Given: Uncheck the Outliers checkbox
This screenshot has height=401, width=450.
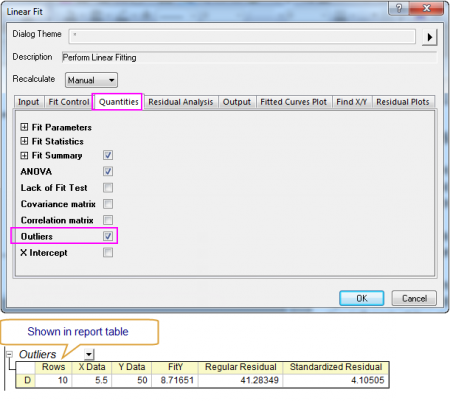Looking at the screenshot, I should (108, 236).
